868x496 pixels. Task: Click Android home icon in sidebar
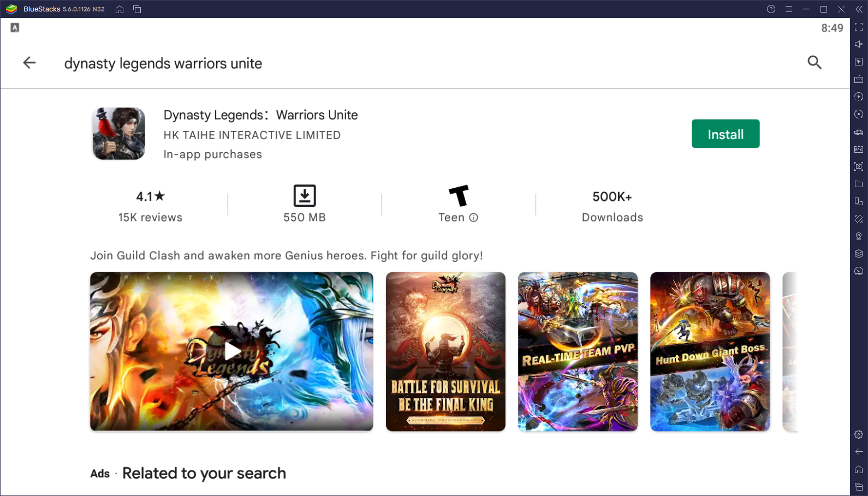[859, 469]
